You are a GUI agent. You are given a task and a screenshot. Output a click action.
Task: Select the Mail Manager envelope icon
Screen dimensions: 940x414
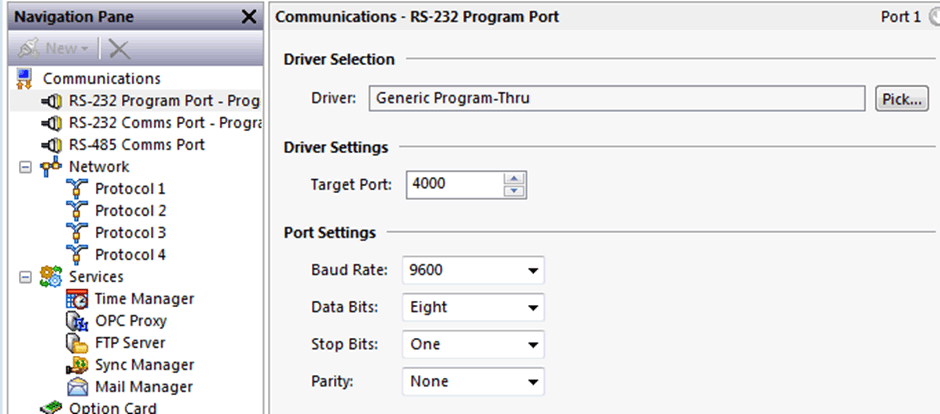tap(77, 387)
